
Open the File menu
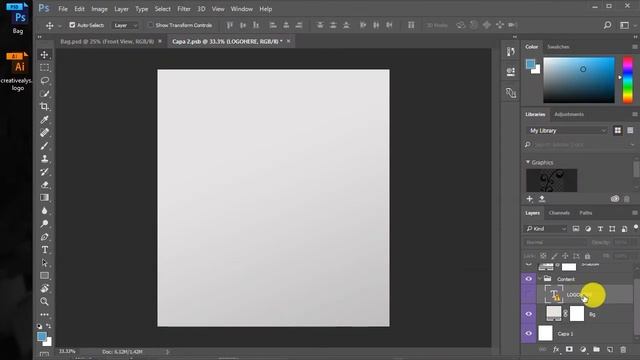63,9
